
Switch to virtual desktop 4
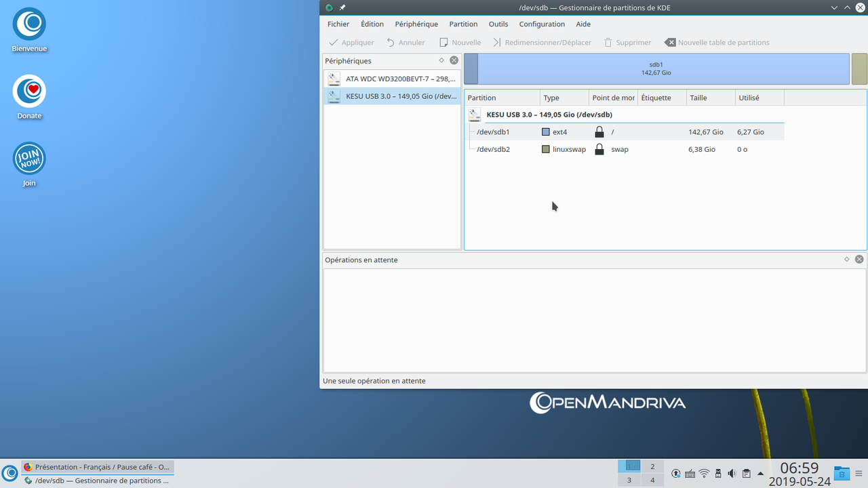click(652, 480)
